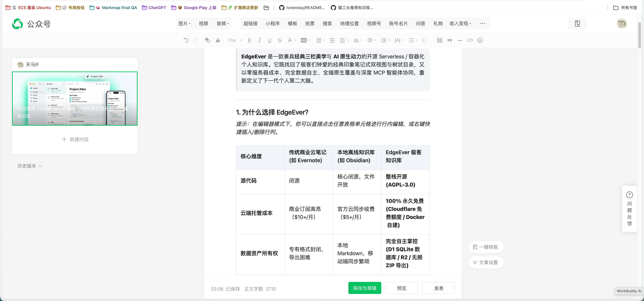The height and width of the screenshot is (301, 644).
Task: Insert a blockquote
Action: click(x=450, y=40)
